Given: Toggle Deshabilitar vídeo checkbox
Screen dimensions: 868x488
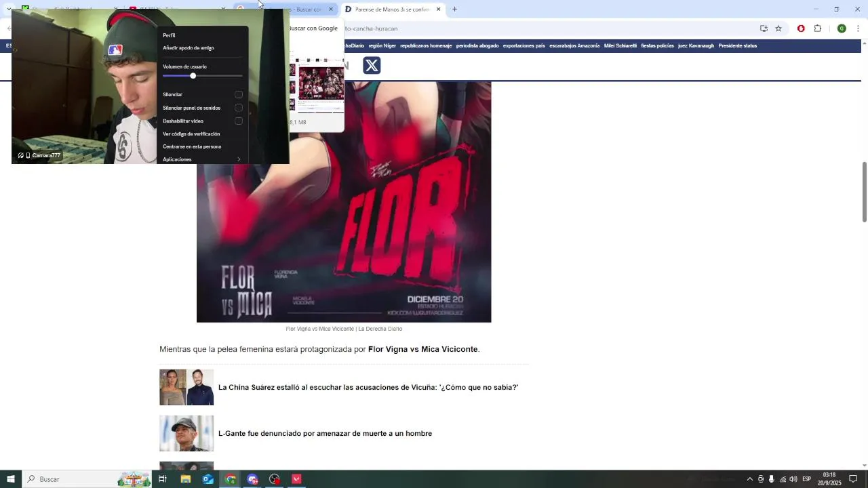Looking at the screenshot, I should (x=239, y=121).
